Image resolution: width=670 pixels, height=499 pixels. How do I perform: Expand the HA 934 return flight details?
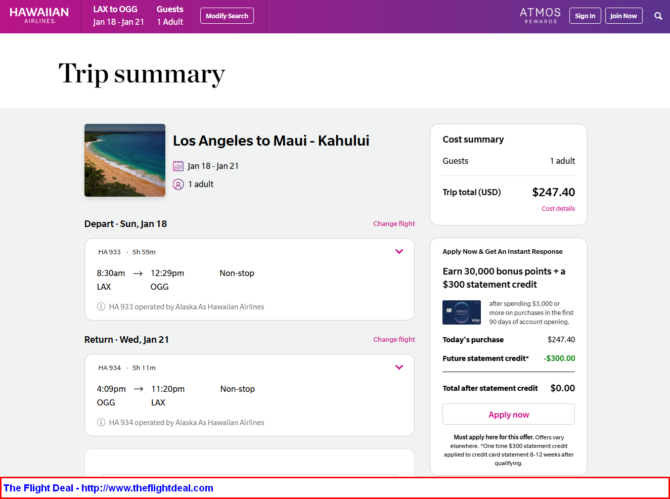(x=399, y=367)
